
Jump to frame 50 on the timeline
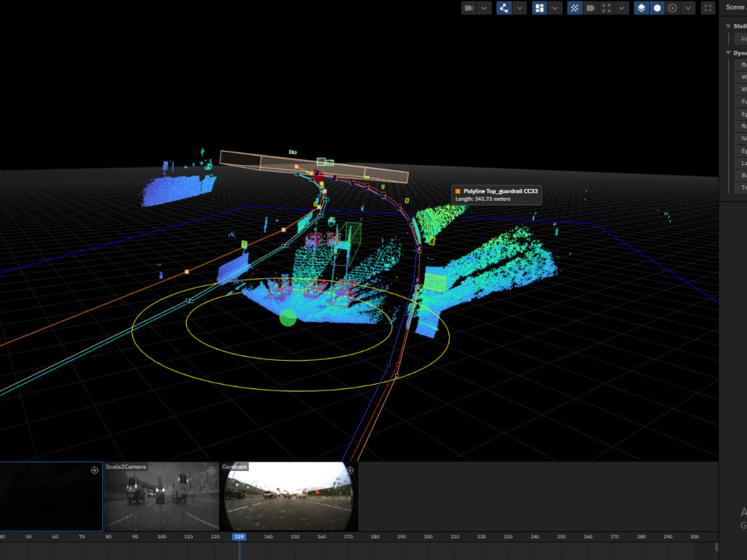pos(28,537)
